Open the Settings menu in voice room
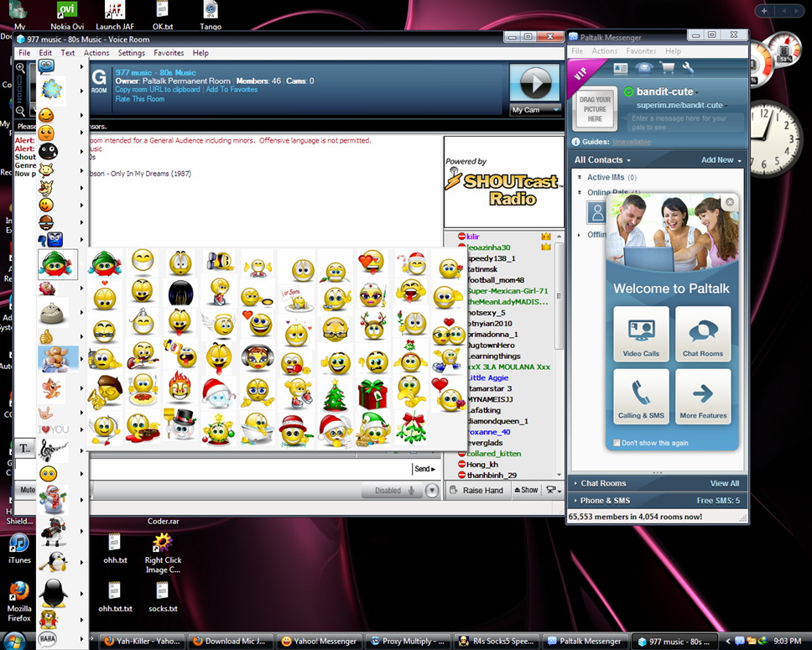Image resolution: width=812 pixels, height=650 pixels. [x=132, y=53]
